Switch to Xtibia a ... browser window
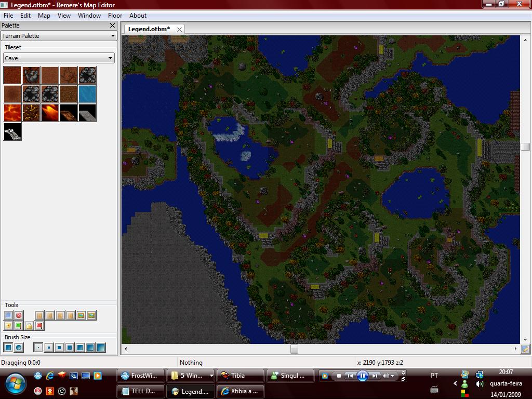 (240, 391)
